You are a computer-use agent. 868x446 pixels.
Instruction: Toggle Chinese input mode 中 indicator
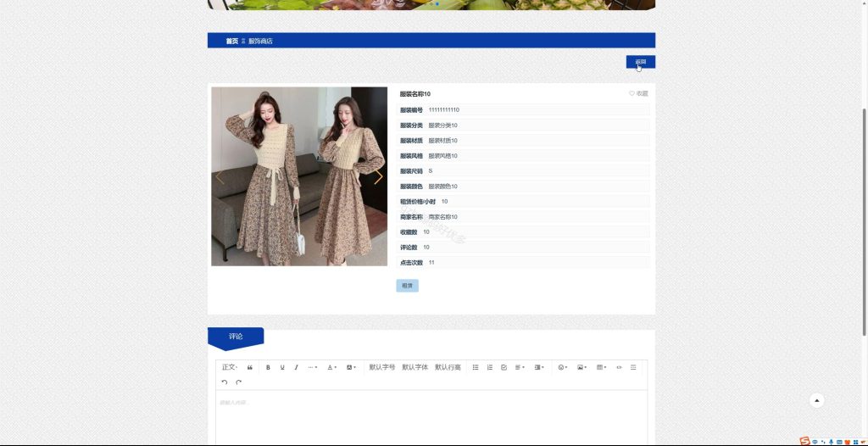[x=815, y=442]
